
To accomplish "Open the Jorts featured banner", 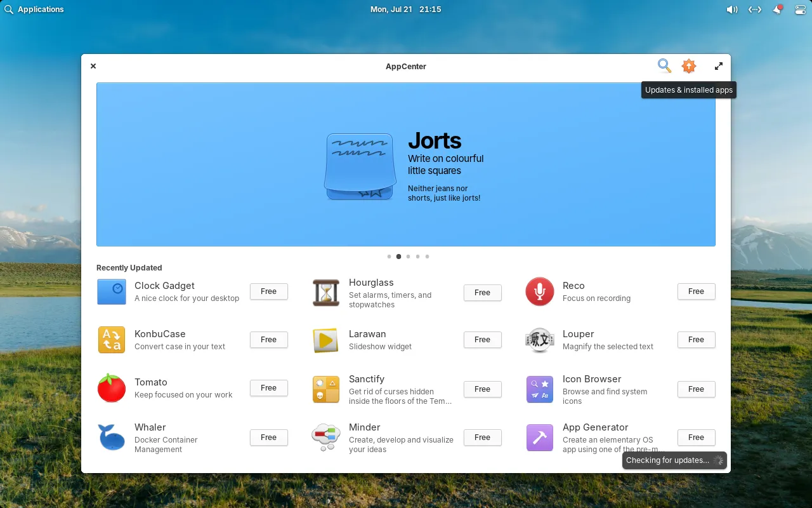I will coord(406,164).
